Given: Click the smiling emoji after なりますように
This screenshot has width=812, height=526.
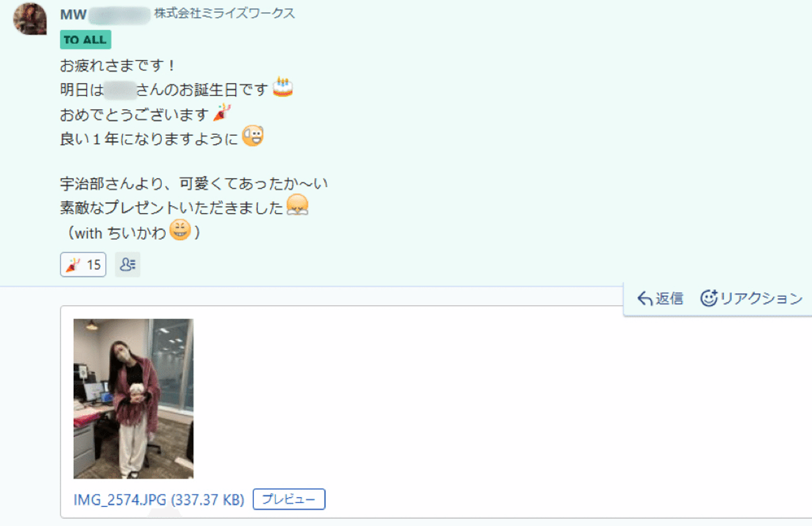Looking at the screenshot, I should coord(253,136).
